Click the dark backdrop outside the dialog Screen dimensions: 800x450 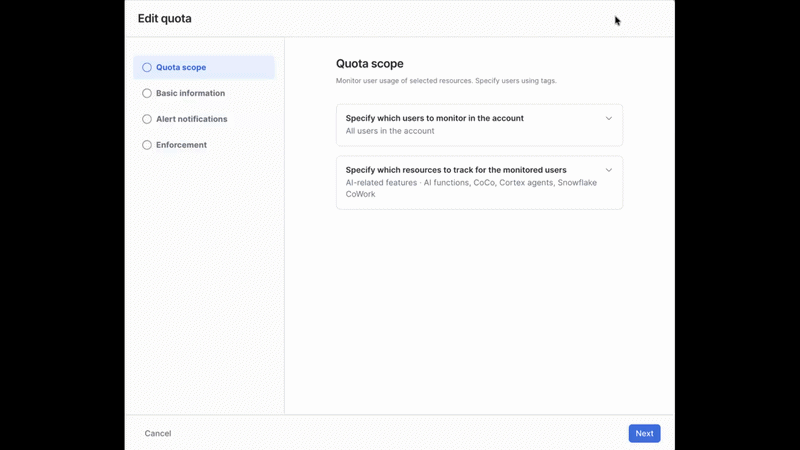click(x=61, y=224)
